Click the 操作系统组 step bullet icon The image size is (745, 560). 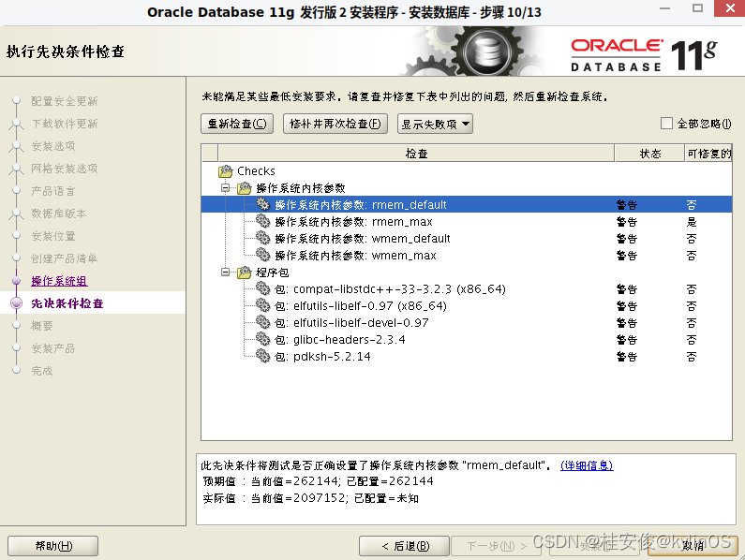17,281
